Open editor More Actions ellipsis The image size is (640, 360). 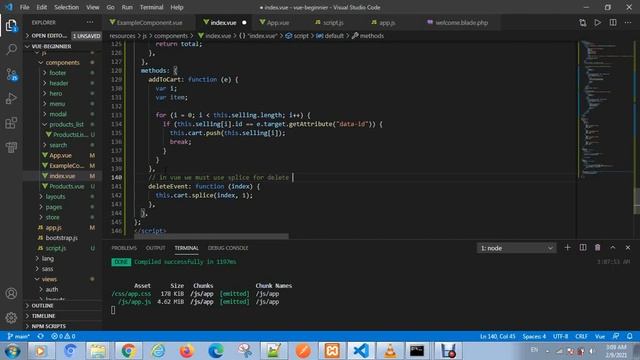point(628,23)
